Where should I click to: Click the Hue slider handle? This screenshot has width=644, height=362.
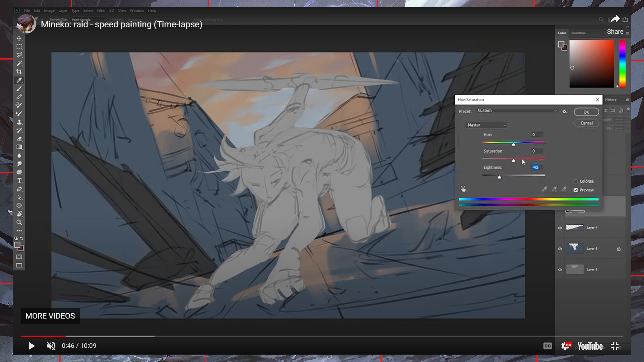(x=514, y=144)
